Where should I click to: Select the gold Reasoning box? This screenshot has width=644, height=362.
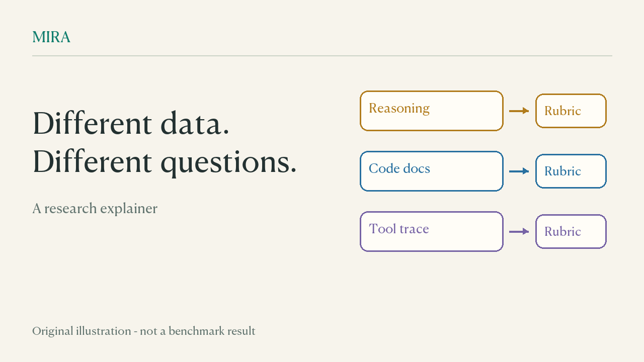432,111
